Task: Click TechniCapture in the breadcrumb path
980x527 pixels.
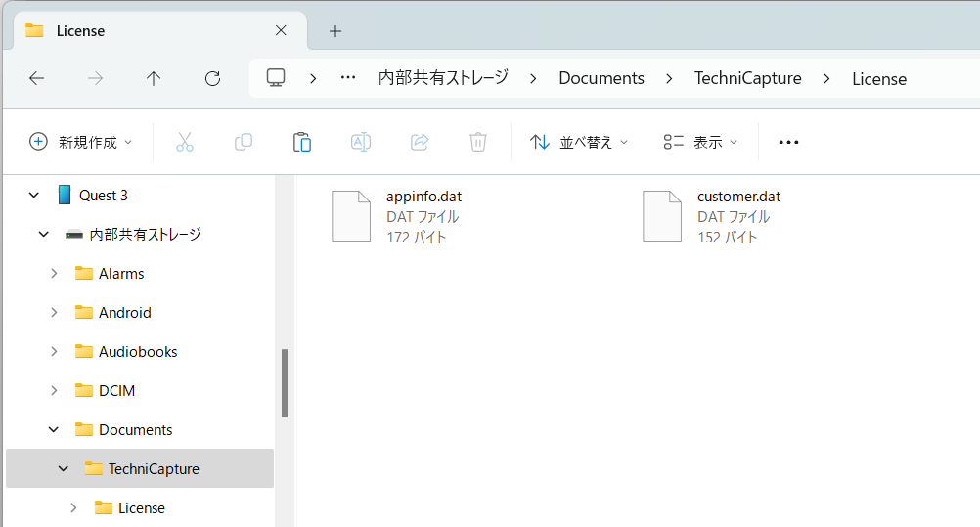Action: [747, 78]
